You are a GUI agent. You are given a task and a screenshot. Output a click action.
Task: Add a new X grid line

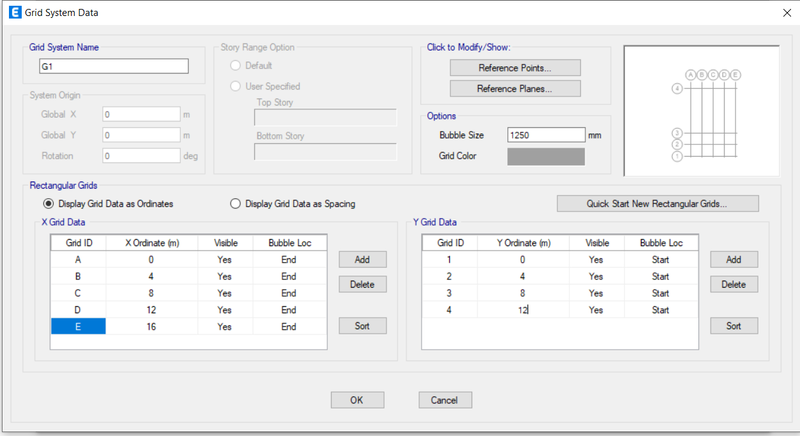pos(362,260)
